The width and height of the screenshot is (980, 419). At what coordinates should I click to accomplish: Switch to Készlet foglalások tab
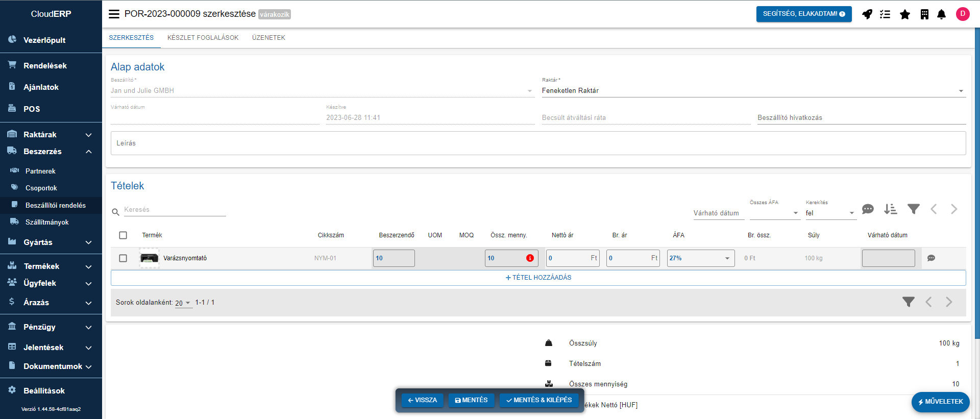(203, 38)
